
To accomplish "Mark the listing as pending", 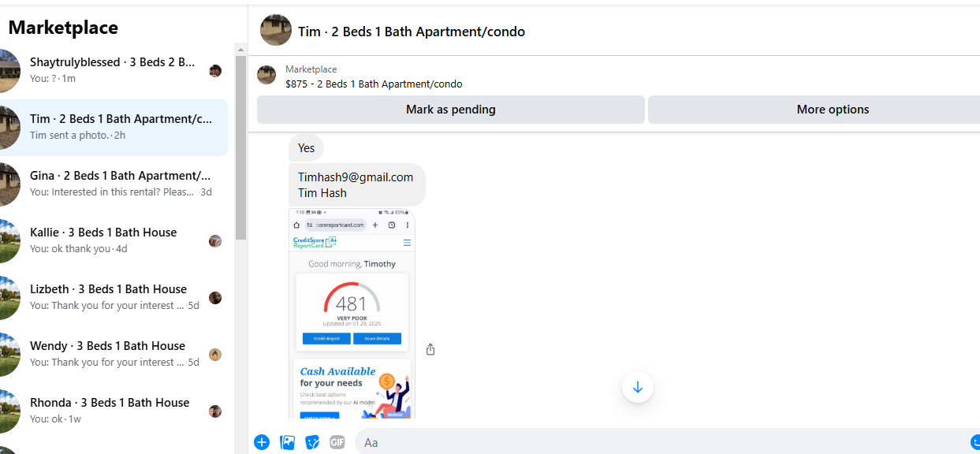I will click(451, 110).
